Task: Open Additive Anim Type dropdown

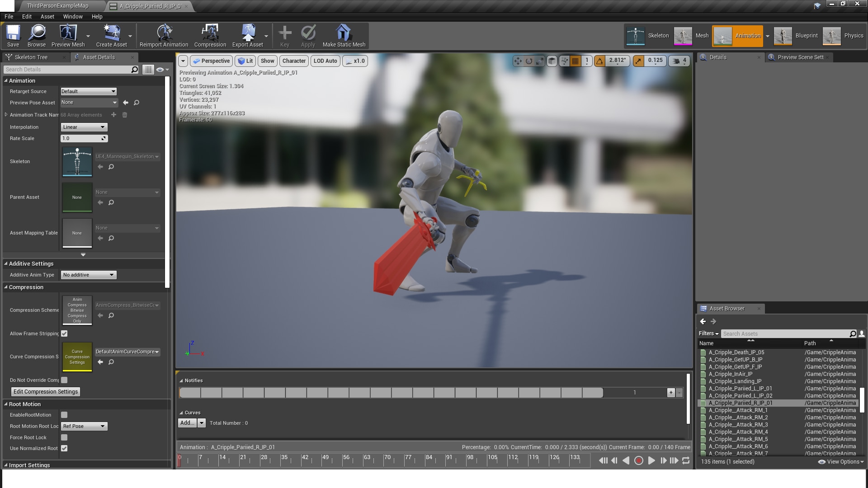Action: (89, 275)
